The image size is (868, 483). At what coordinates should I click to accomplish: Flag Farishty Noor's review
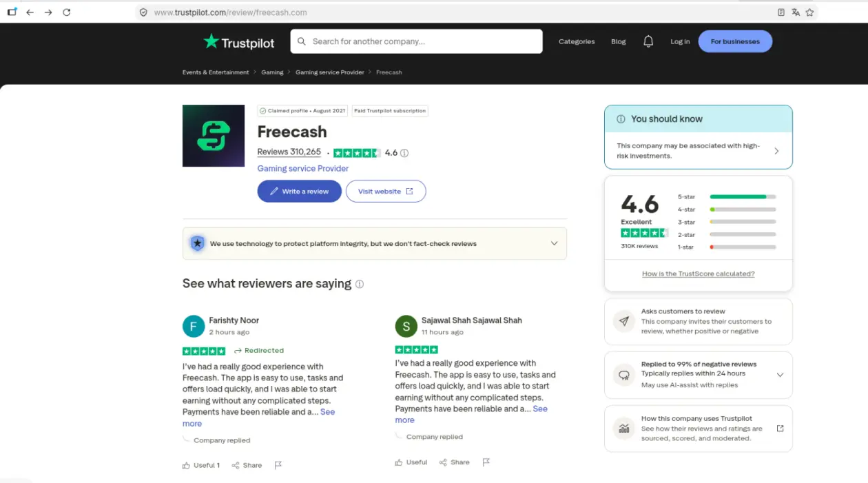(278, 465)
